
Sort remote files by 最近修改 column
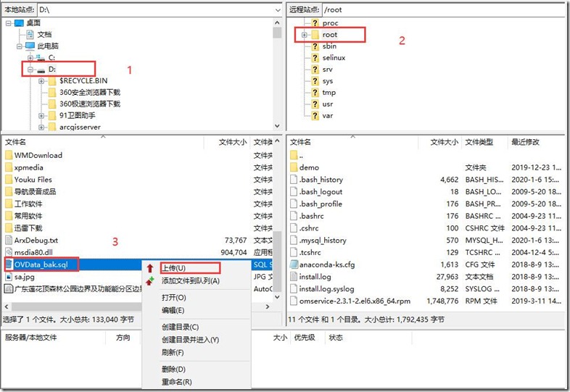[526, 142]
